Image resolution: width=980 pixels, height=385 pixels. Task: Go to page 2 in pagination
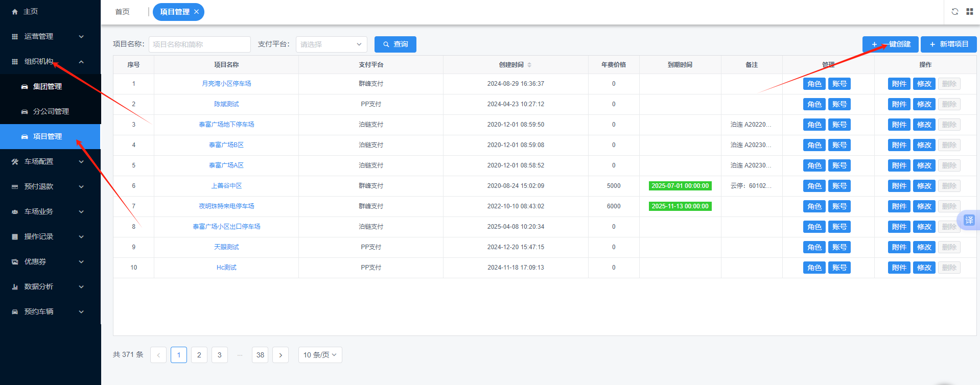[199, 355]
